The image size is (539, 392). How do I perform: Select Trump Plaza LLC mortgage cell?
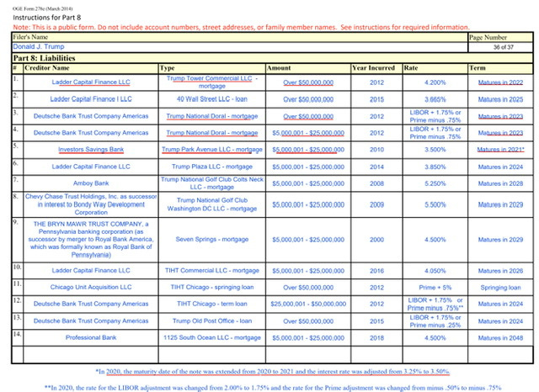(212, 167)
